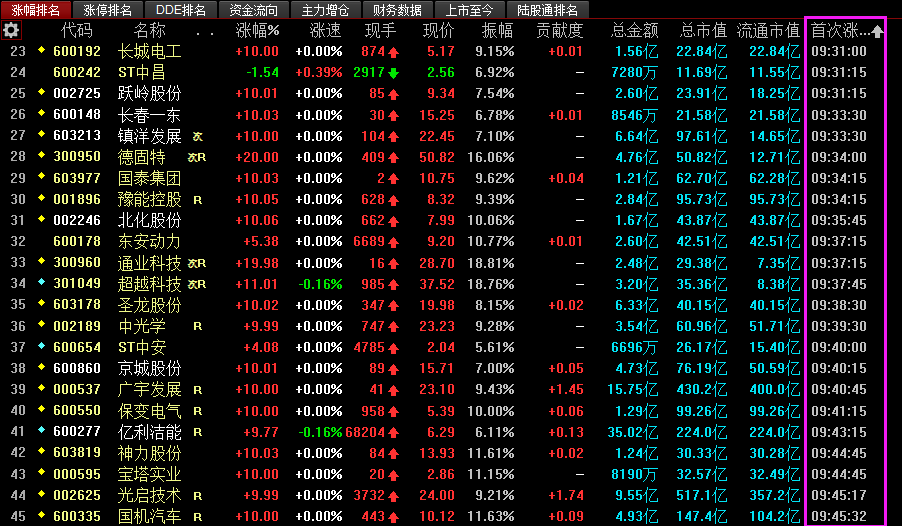The height and width of the screenshot is (526, 902).
Task: Sort by 贡献度 column header
Action: tap(560, 31)
